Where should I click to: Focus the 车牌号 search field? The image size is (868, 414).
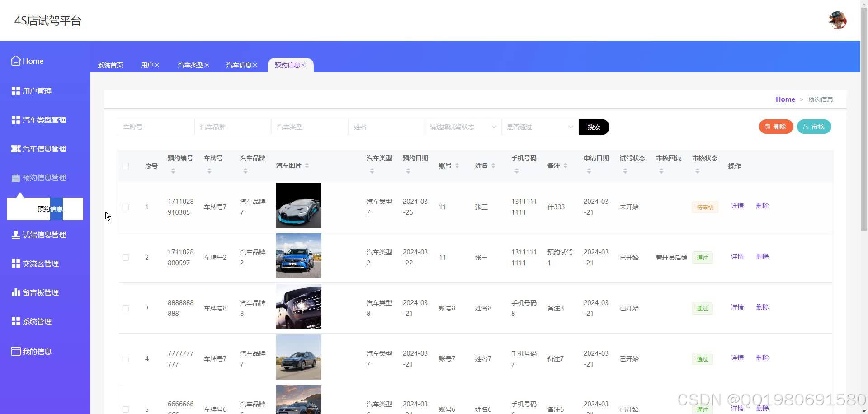click(156, 127)
